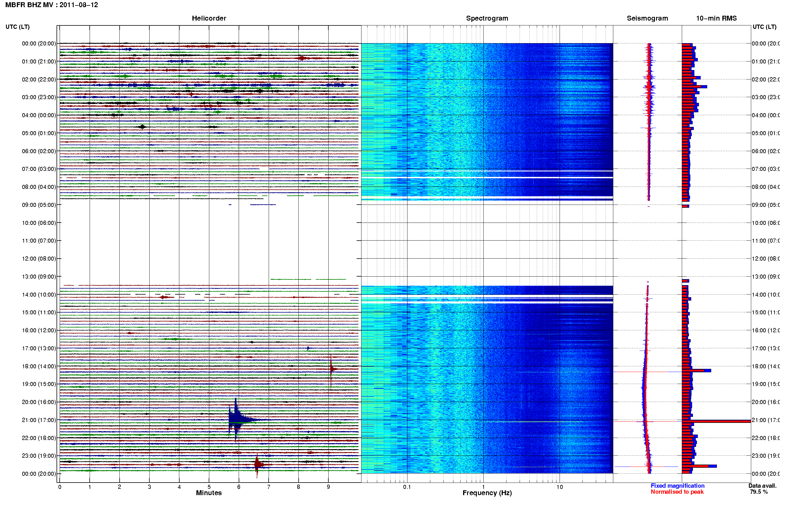Click the UTC (LT) label above right time axis
The width and height of the screenshot is (812, 508).
coord(764,27)
